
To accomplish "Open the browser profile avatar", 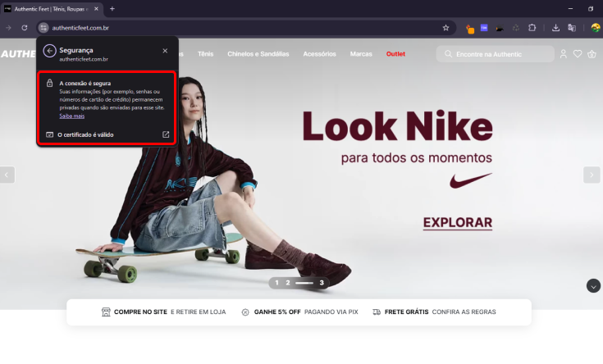I will click(596, 28).
